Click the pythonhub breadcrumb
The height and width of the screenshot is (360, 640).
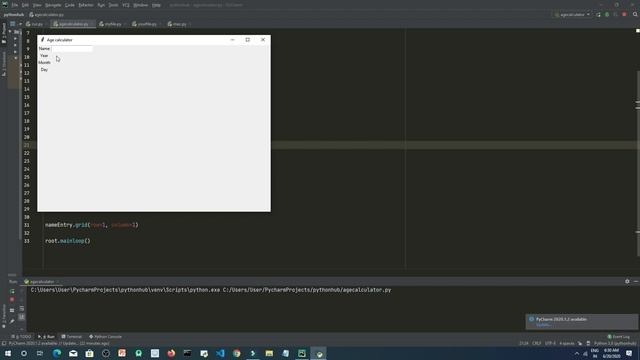click(x=14, y=15)
